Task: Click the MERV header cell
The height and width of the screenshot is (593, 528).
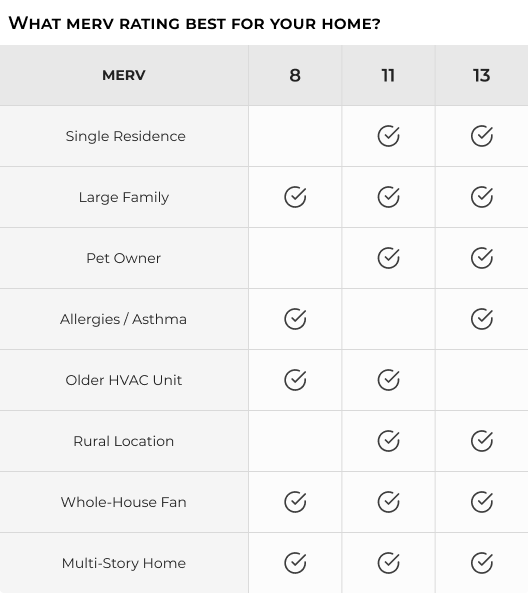Action: (124, 75)
